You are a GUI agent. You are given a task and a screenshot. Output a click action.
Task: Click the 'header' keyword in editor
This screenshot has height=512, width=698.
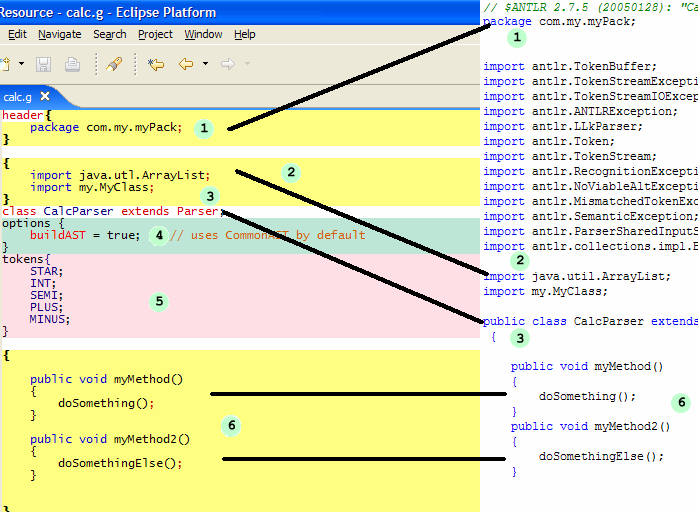click(22, 115)
